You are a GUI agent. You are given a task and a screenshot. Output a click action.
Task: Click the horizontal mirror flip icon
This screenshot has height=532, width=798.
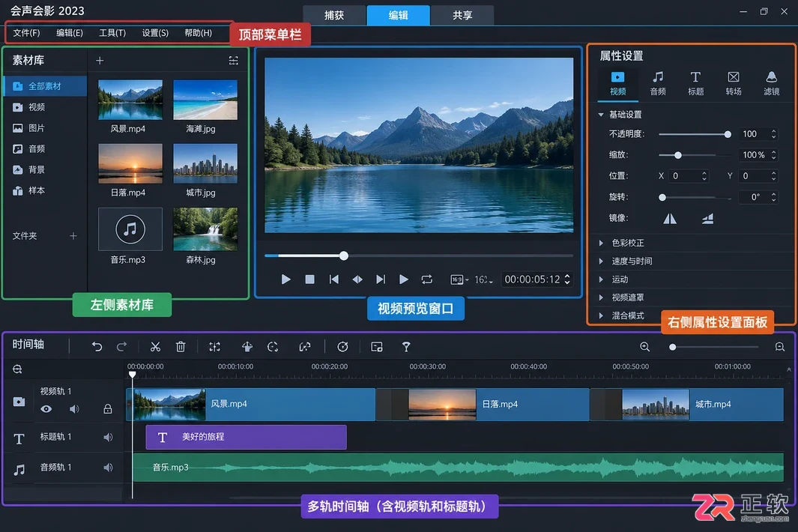click(x=670, y=219)
